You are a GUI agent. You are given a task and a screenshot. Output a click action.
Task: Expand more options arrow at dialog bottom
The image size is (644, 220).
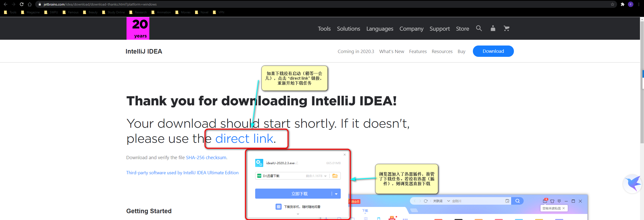298,214
